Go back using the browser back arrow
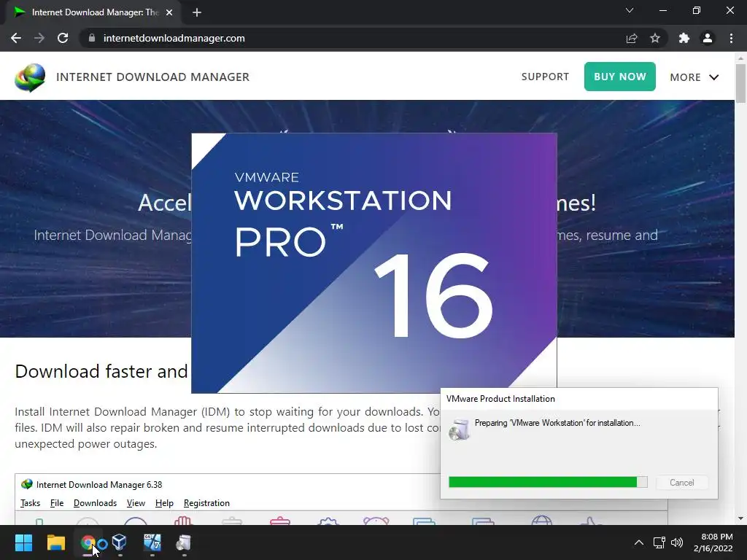This screenshot has height=560, width=747. point(16,38)
